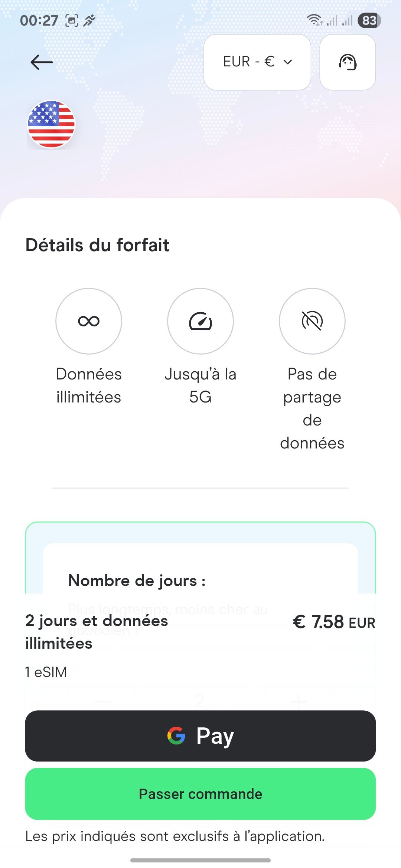
Task: Tap the no data sharing icon
Action: tap(312, 321)
